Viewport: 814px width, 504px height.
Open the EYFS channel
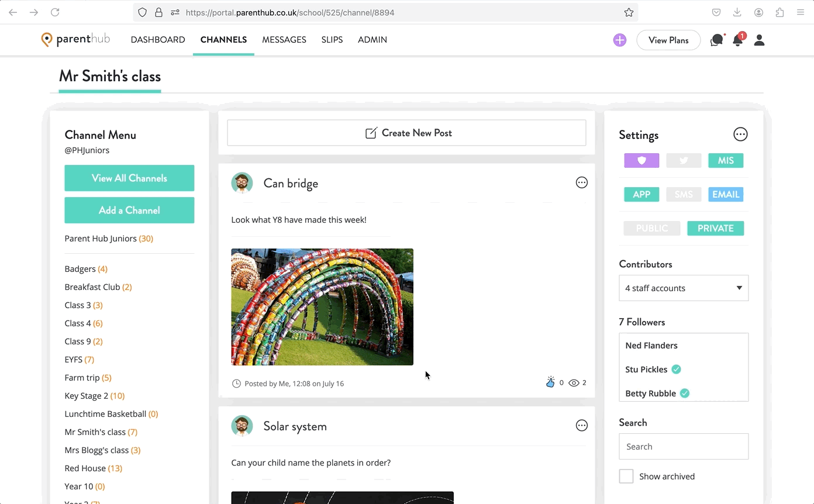tap(79, 360)
